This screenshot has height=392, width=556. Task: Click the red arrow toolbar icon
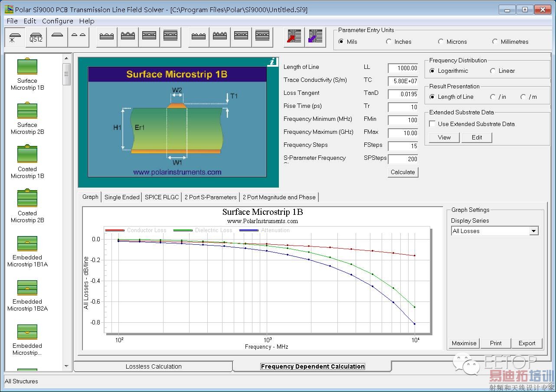pyautogui.click(x=294, y=37)
